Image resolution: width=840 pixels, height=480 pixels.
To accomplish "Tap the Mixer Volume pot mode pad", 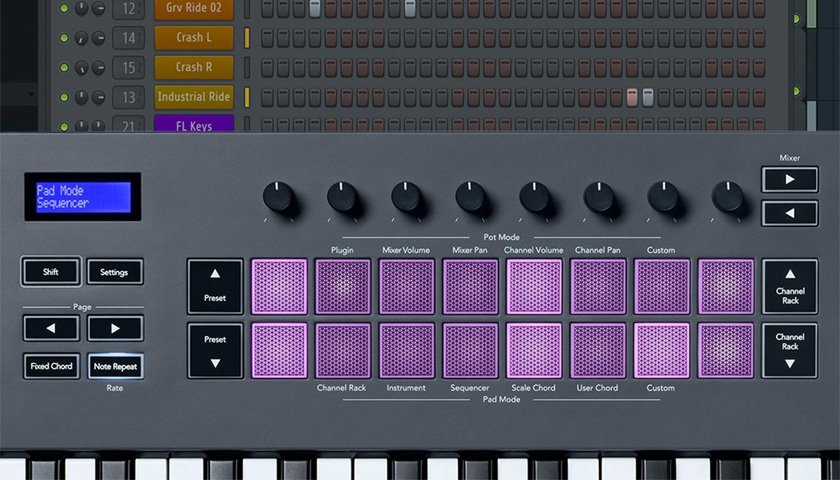I will coord(407,287).
